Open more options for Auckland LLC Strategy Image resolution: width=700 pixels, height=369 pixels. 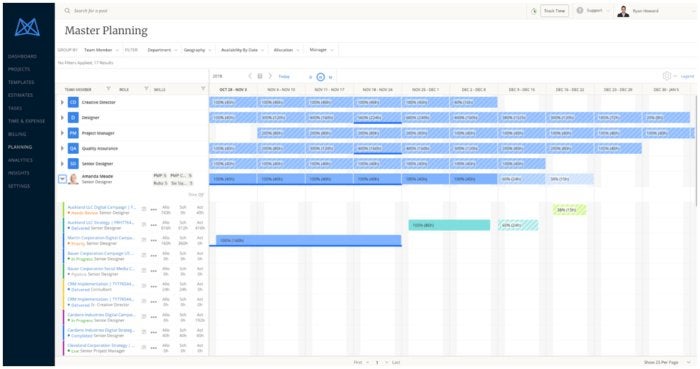coord(154,225)
